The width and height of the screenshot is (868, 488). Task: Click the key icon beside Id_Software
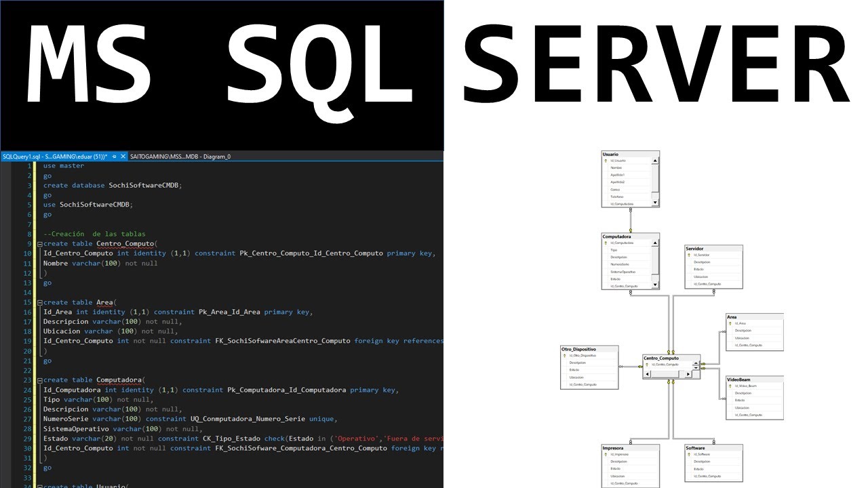[689, 454]
